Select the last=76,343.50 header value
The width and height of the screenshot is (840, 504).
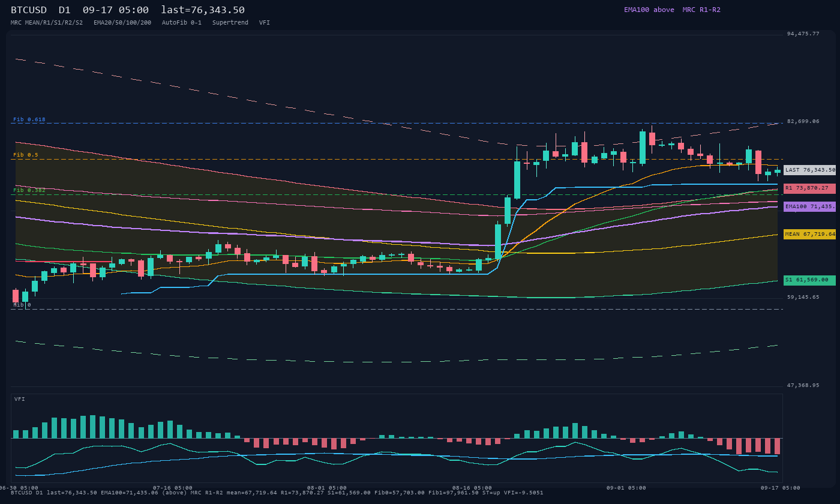[x=203, y=10]
